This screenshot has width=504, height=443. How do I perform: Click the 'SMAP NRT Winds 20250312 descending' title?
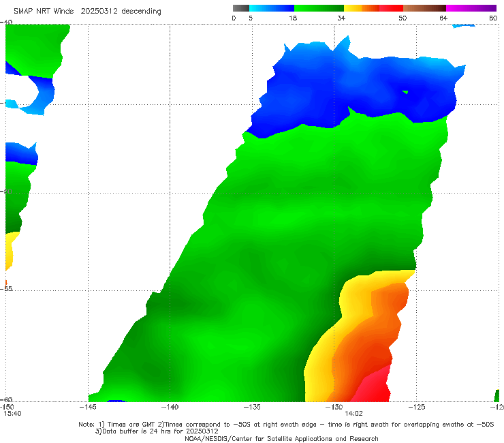pos(87,12)
